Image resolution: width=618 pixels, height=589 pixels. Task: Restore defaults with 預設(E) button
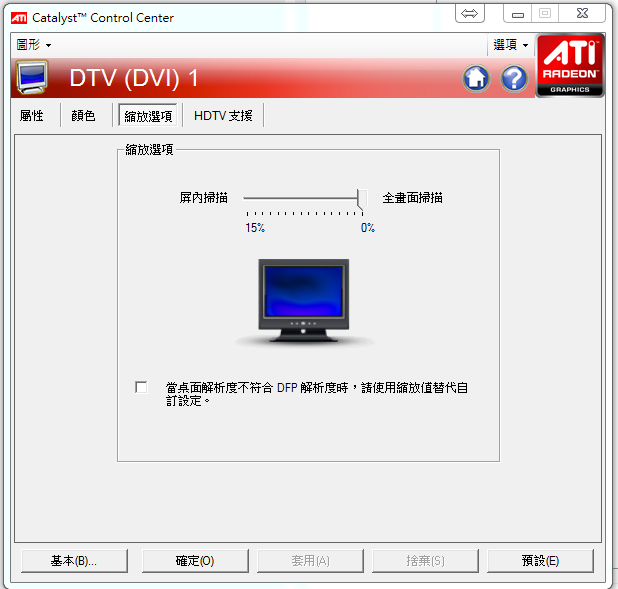click(540, 561)
